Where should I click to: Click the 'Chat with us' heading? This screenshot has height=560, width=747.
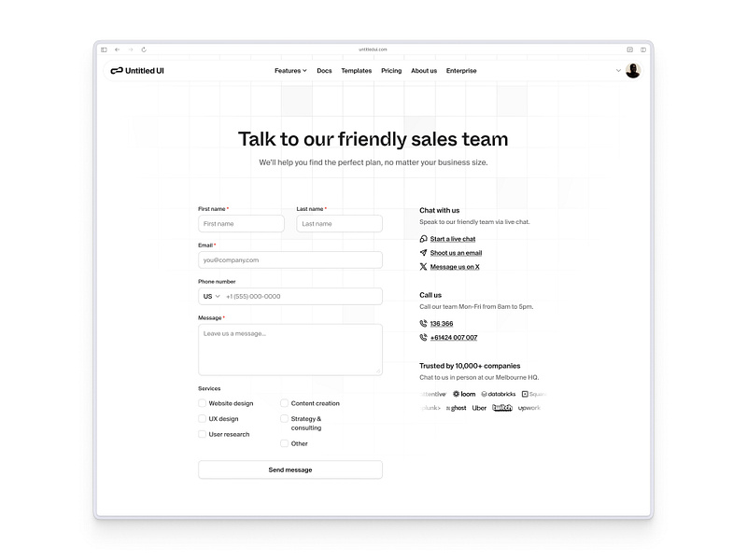439,210
